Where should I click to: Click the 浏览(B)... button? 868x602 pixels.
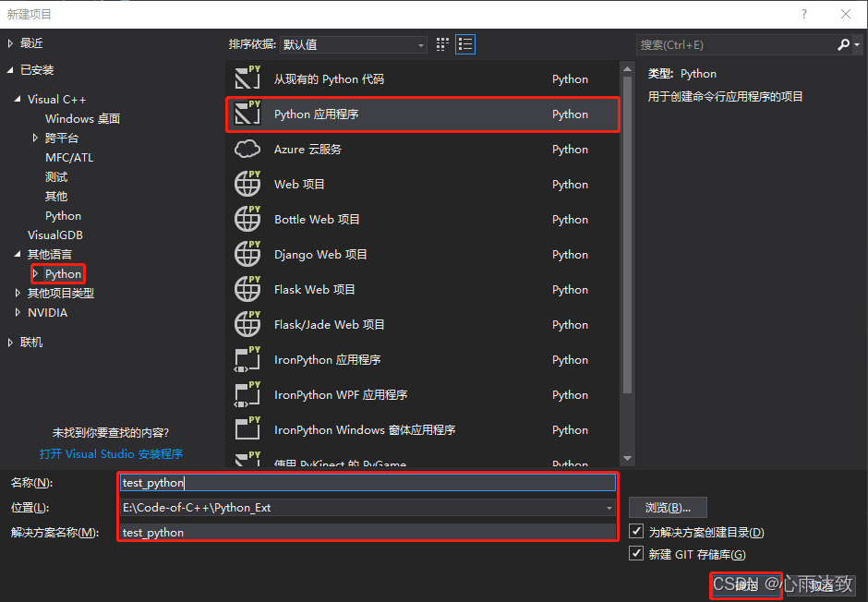668,508
